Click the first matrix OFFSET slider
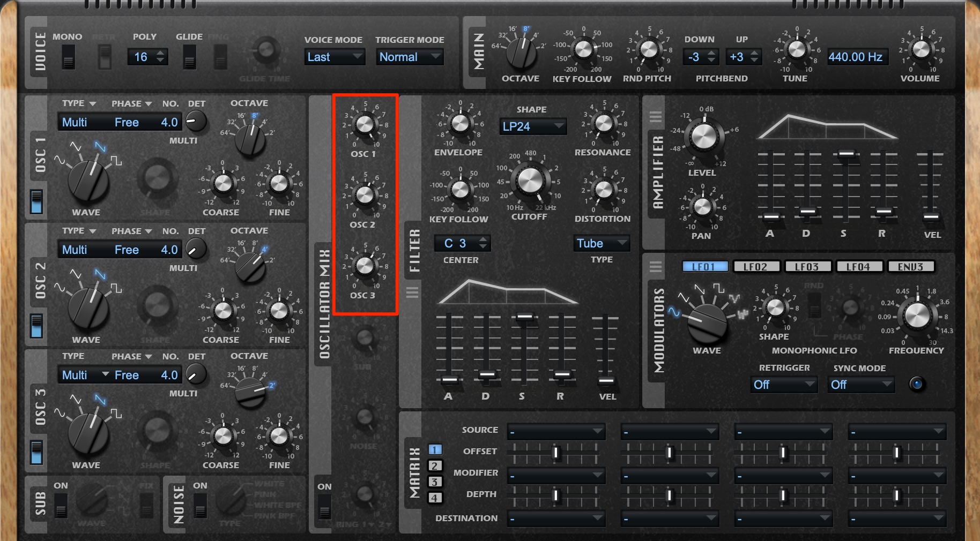The height and width of the screenshot is (541, 980). point(556,453)
